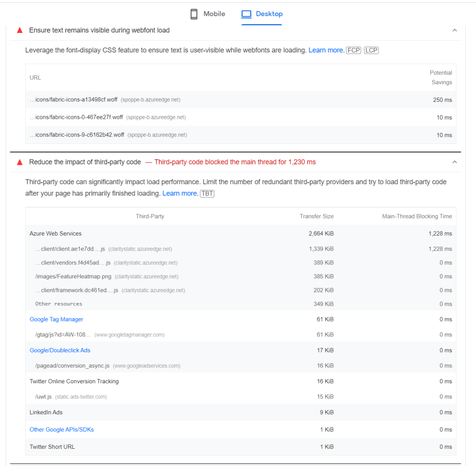Click the FCP metric tag

pyautogui.click(x=354, y=50)
